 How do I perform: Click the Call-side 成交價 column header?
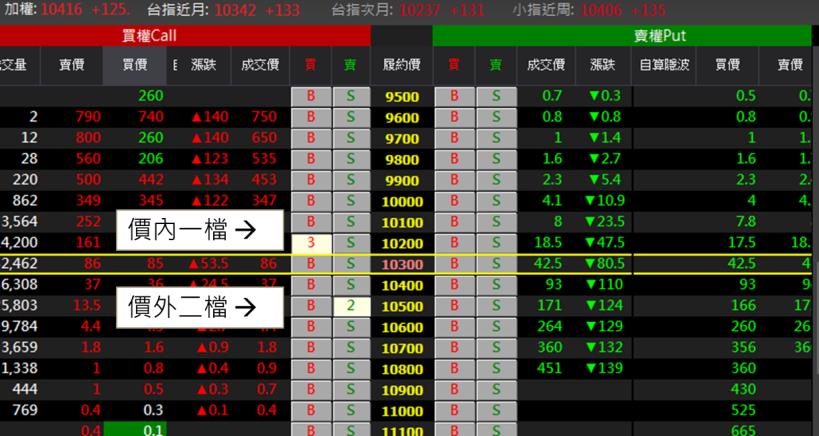click(260, 65)
